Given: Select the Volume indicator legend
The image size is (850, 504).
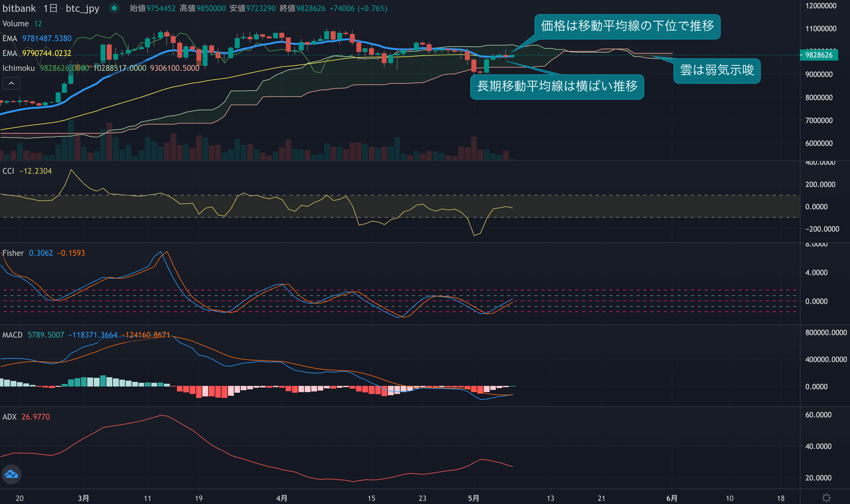Looking at the screenshot, I should pos(15,23).
